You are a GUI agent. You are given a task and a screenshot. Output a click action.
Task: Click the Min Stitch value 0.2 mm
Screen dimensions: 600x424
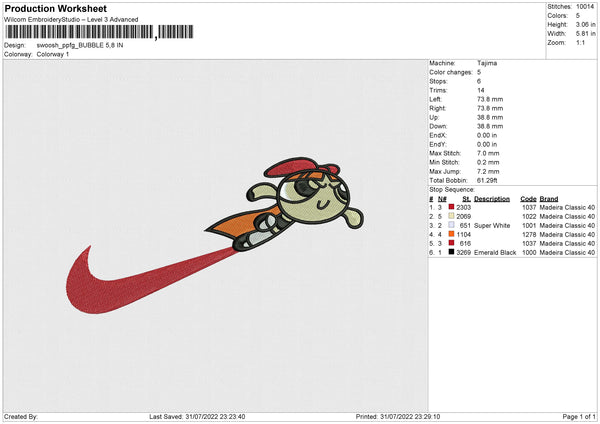tap(488, 162)
